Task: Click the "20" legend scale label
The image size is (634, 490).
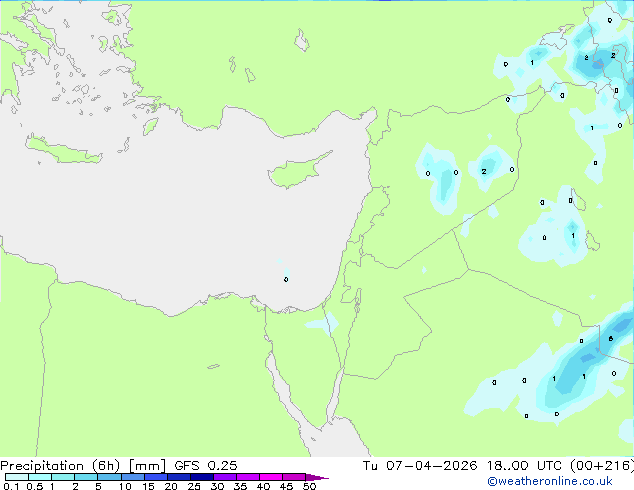Action: 171,486
